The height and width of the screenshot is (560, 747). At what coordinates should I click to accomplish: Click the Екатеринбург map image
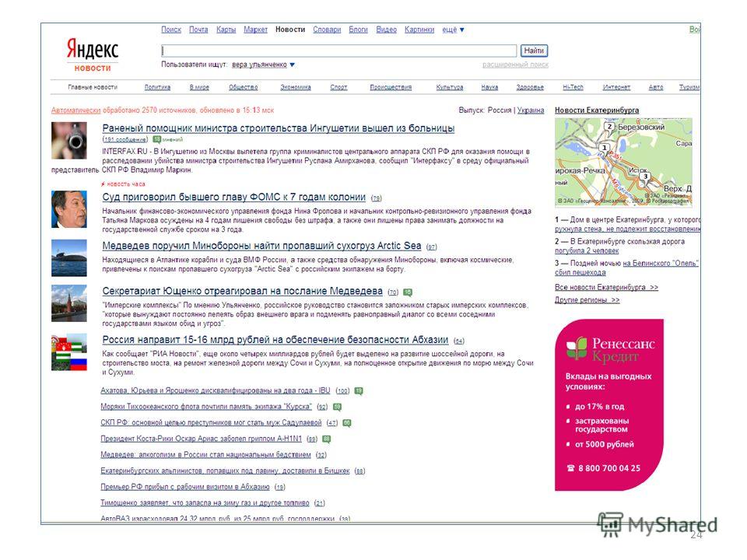click(x=623, y=163)
